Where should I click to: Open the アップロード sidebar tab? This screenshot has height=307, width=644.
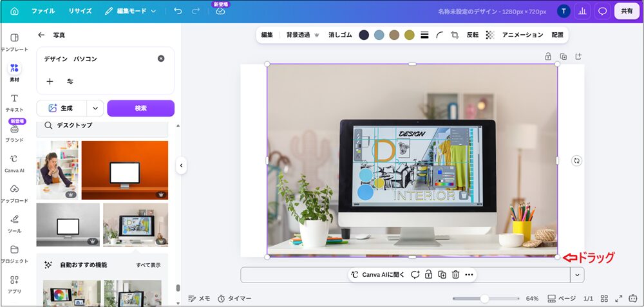[14, 194]
